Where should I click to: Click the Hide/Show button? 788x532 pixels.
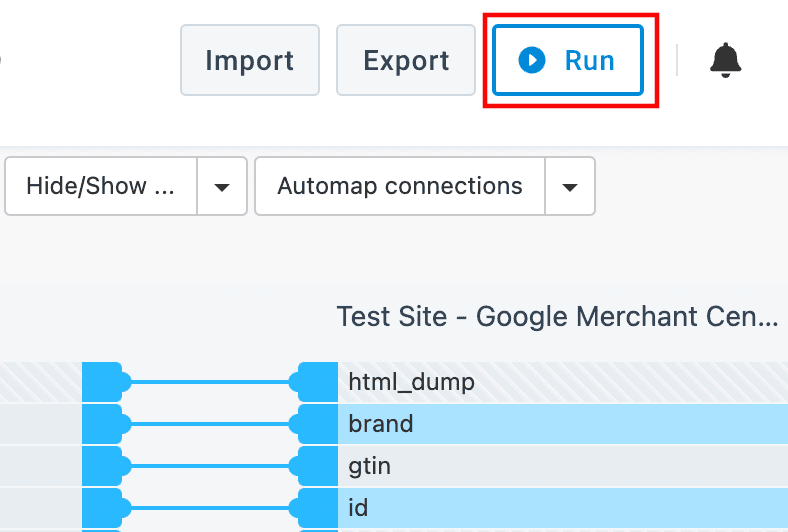pyautogui.click(x=101, y=186)
